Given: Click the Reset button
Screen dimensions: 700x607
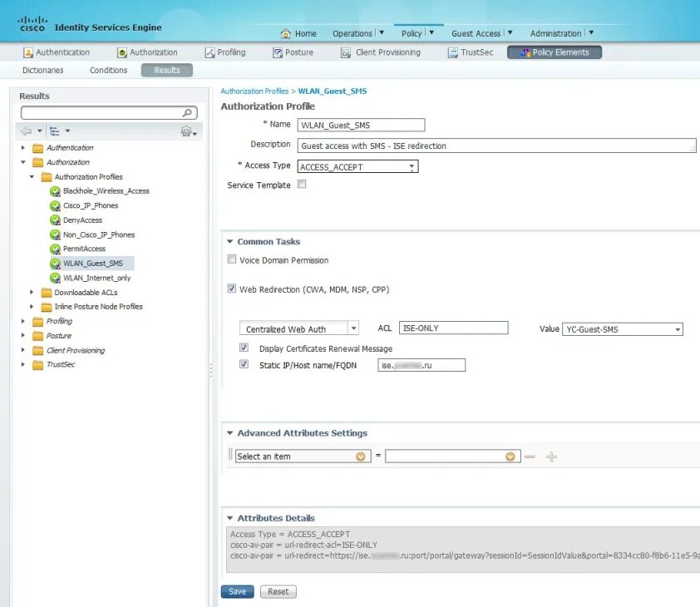Looking at the screenshot, I should 279,591.
